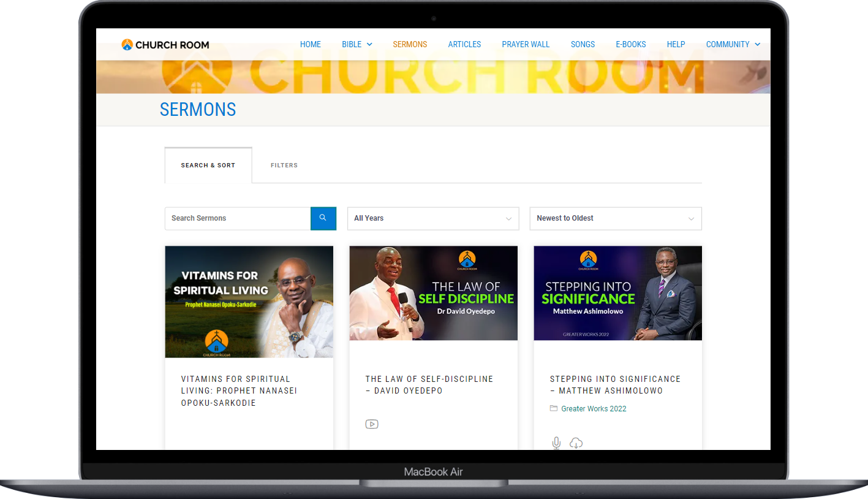Image resolution: width=868 pixels, height=499 pixels.
Task: Select the Search & Sort tab
Action: click(x=208, y=166)
